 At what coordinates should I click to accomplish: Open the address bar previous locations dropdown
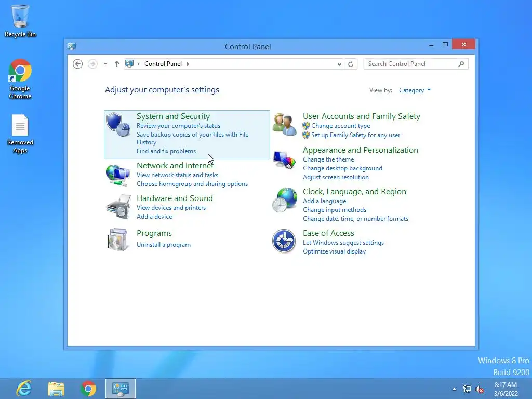(x=339, y=64)
